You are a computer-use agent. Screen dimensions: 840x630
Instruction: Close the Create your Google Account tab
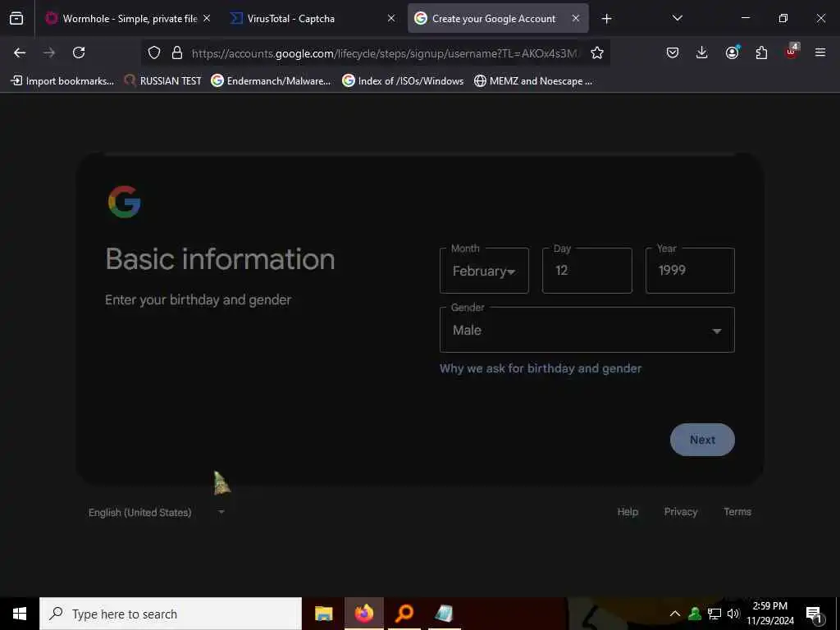(x=575, y=18)
